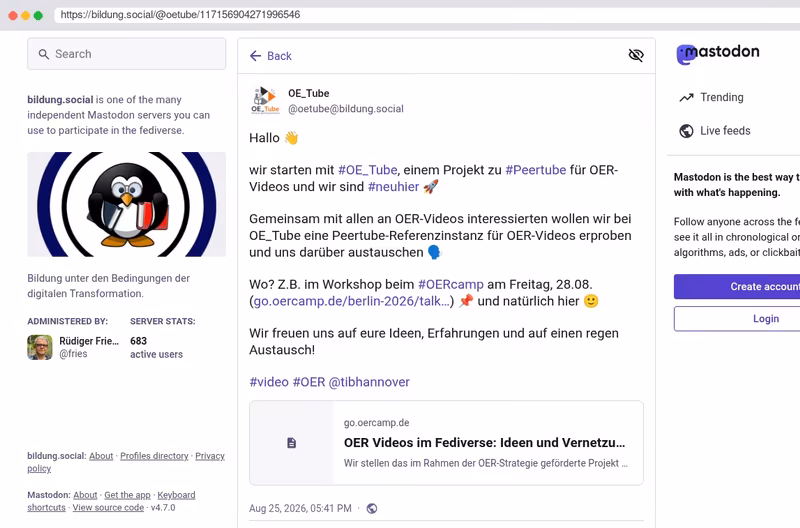Click the @oetube@bildung.social handle
This screenshot has height=528, width=800.
click(346, 109)
